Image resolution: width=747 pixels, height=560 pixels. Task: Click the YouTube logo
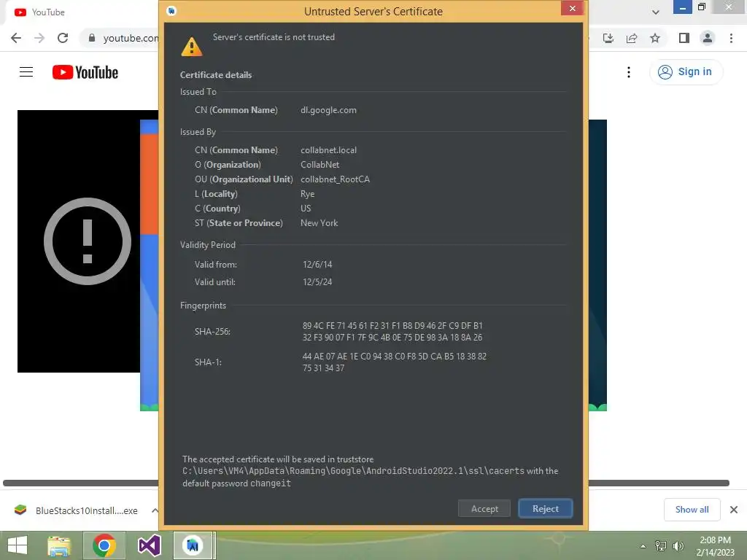pos(85,72)
